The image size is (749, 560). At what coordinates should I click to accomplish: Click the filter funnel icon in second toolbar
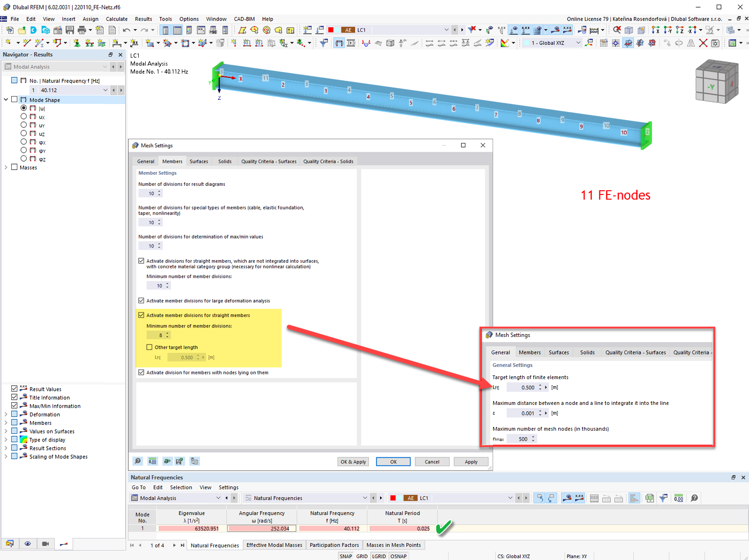click(323, 43)
